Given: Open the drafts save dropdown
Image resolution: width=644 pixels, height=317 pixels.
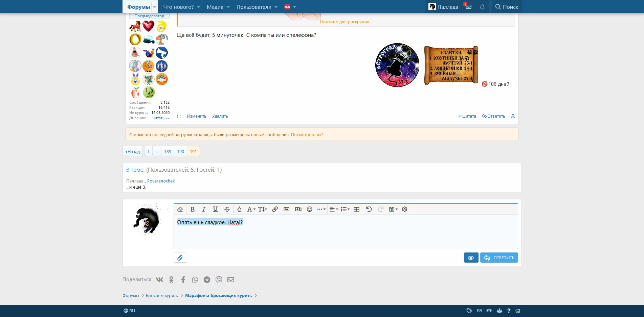Looking at the screenshot, I should click(393, 209).
